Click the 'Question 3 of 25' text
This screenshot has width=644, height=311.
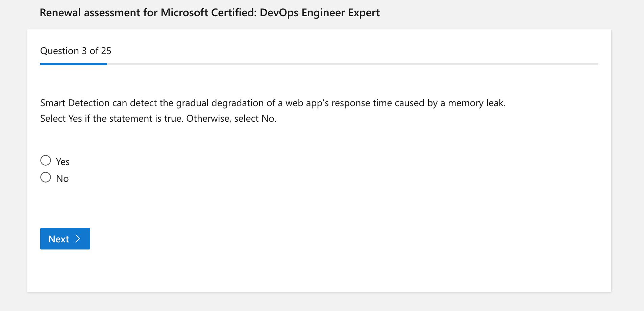pos(76,51)
